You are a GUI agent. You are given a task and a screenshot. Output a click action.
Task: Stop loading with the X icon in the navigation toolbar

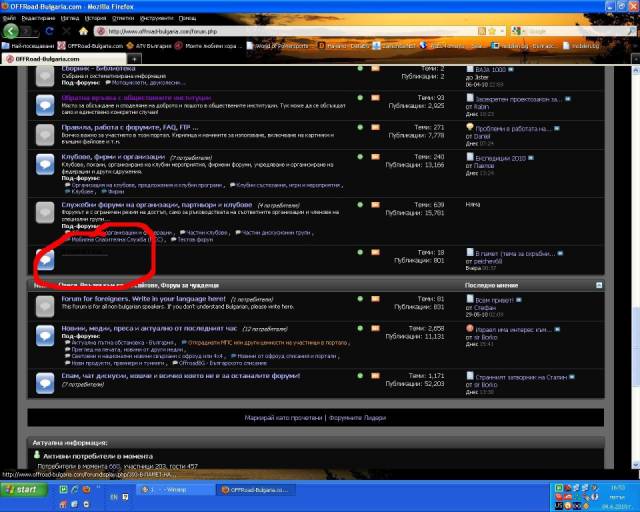coord(67,31)
